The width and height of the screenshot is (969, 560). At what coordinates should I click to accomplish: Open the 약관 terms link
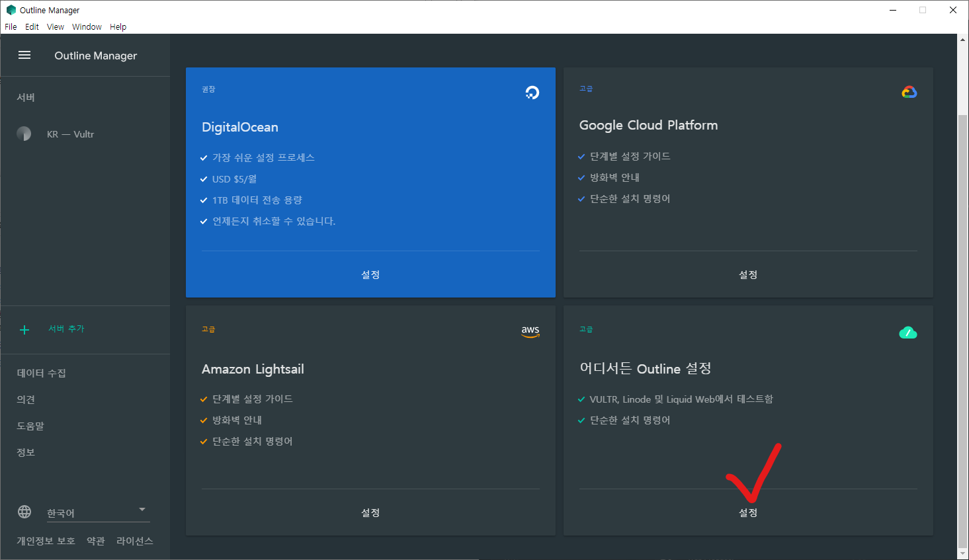click(x=96, y=541)
